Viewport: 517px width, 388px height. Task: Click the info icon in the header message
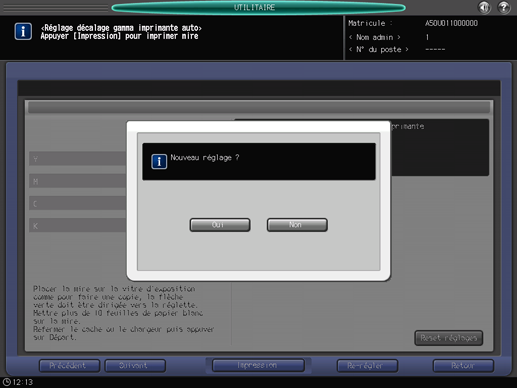coord(23,31)
